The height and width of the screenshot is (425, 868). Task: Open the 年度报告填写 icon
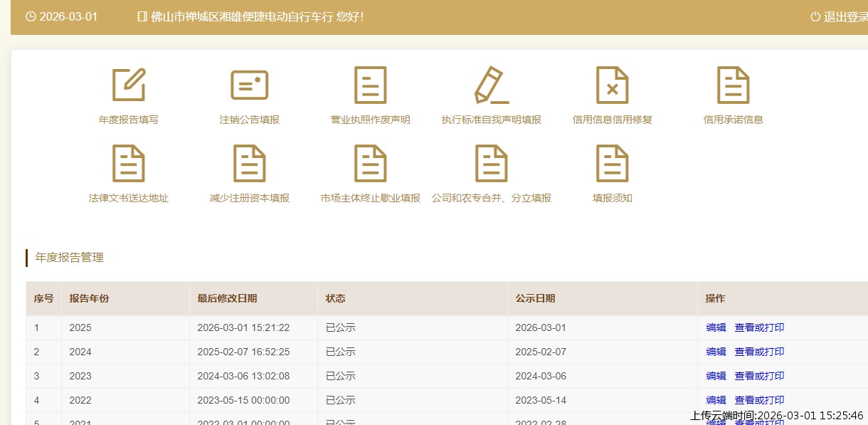coord(129,85)
